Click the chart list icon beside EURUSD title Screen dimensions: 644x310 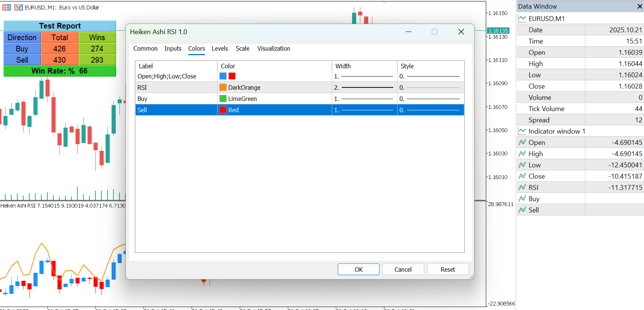pos(7,7)
